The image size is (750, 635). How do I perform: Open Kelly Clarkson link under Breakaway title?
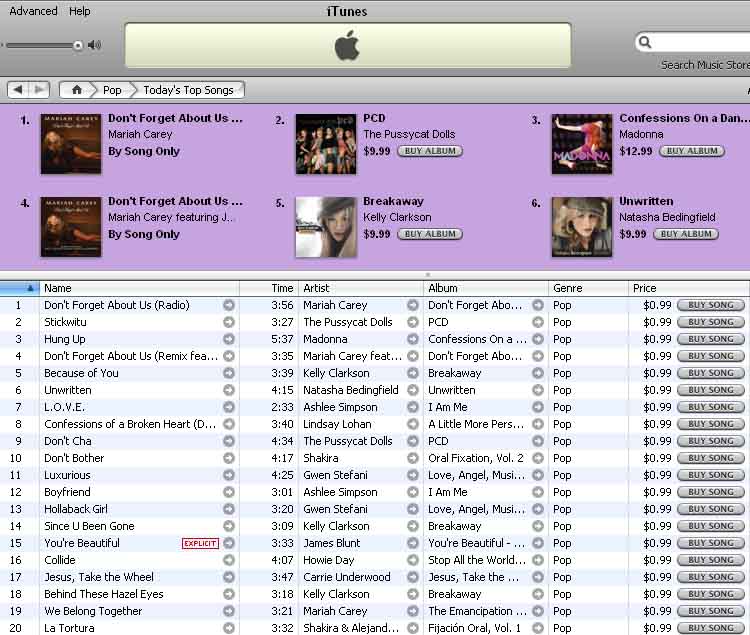click(x=397, y=218)
